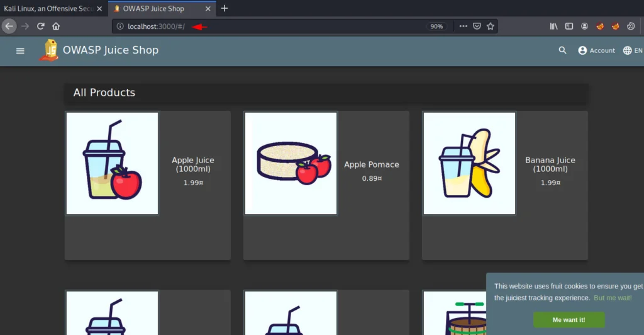Click the All Products heading
The height and width of the screenshot is (335, 644).
(104, 93)
